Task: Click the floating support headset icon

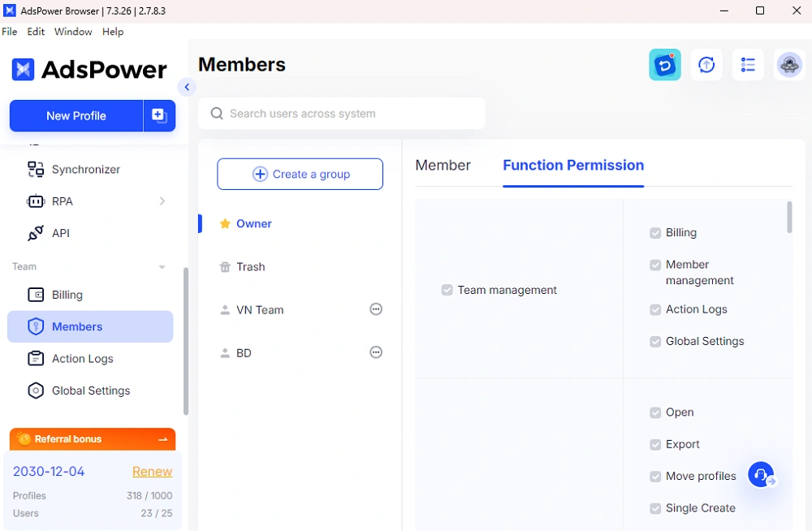Action: (x=761, y=474)
